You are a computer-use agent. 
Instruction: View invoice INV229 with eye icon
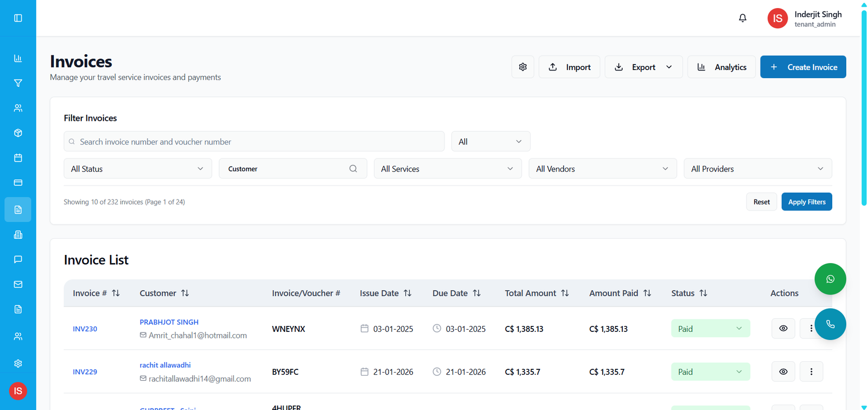coord(783,371)
